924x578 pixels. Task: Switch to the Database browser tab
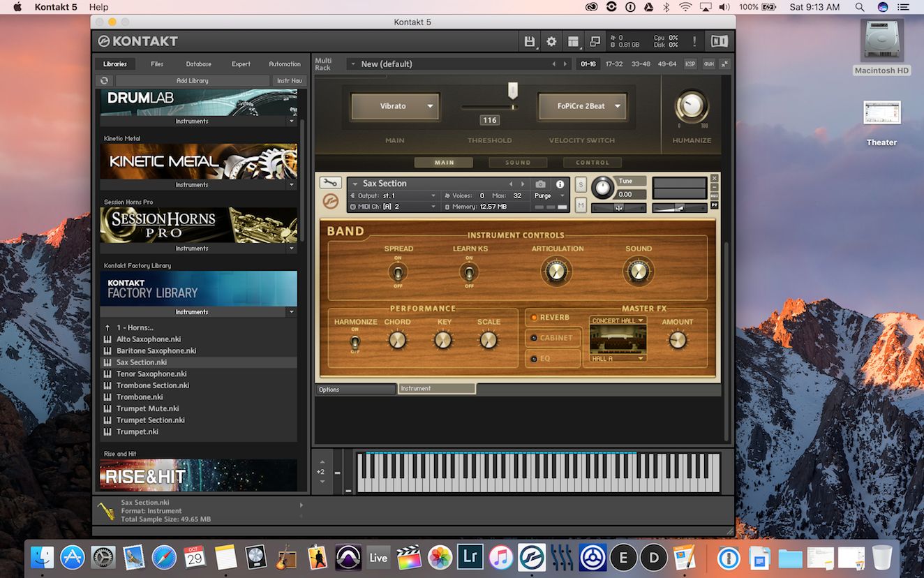[x=199, y=64]
